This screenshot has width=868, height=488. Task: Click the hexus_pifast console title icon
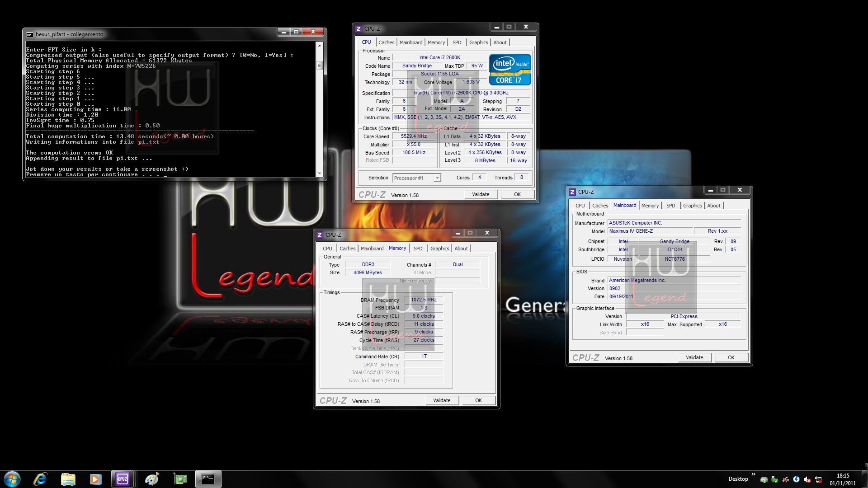(30, 34)
